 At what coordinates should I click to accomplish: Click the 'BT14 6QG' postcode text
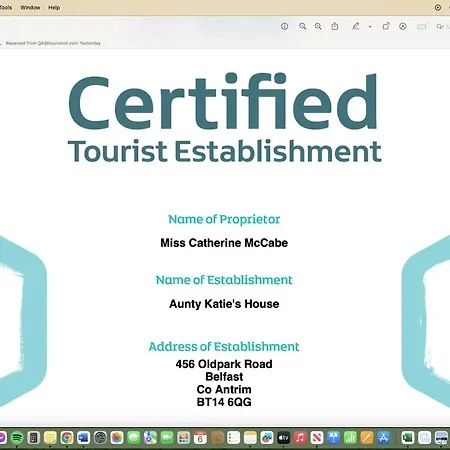(224, 402)
